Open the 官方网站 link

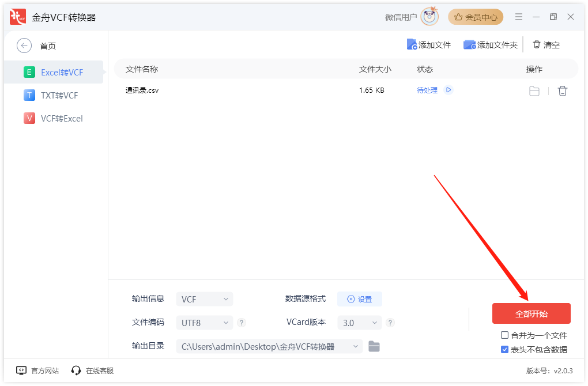[37, 370]
